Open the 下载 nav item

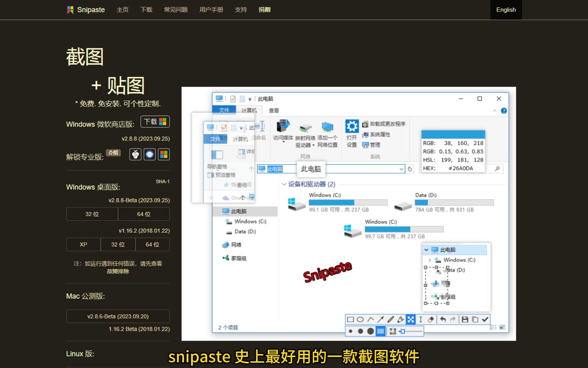(x=146, y=10)
